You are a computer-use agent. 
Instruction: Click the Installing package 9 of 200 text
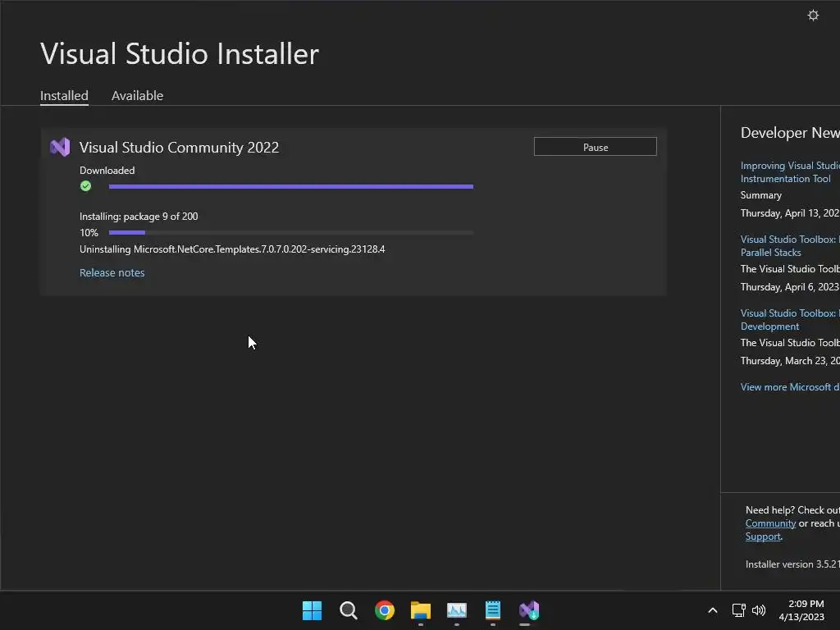[x=139, y=217]
